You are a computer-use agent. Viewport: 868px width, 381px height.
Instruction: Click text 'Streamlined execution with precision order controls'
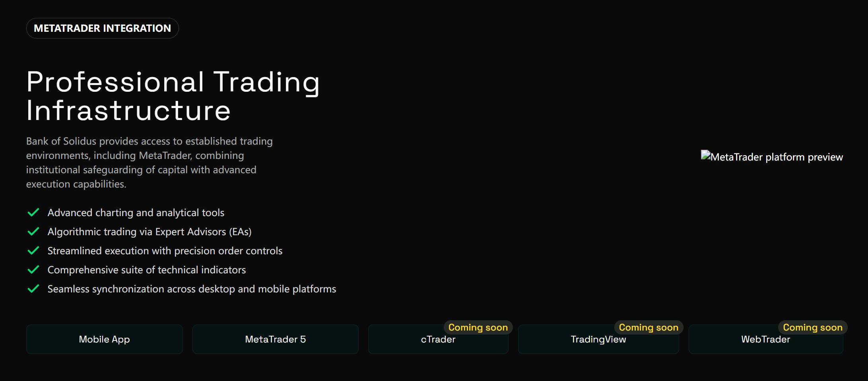point(165,251)
